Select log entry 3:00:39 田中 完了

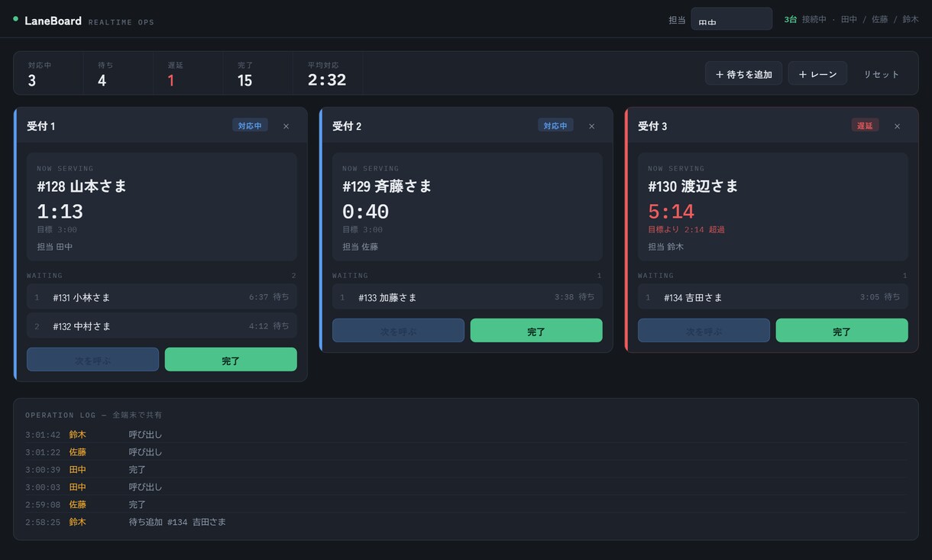(465, 470)
